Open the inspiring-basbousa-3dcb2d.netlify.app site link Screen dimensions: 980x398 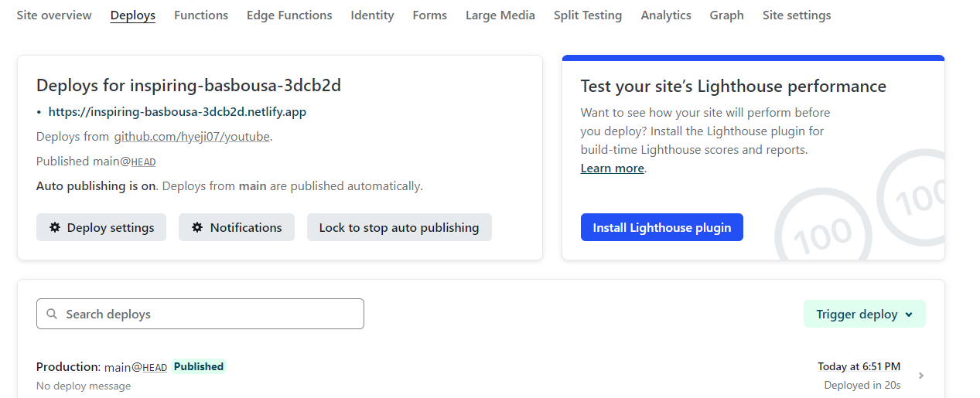coord(177,112)
